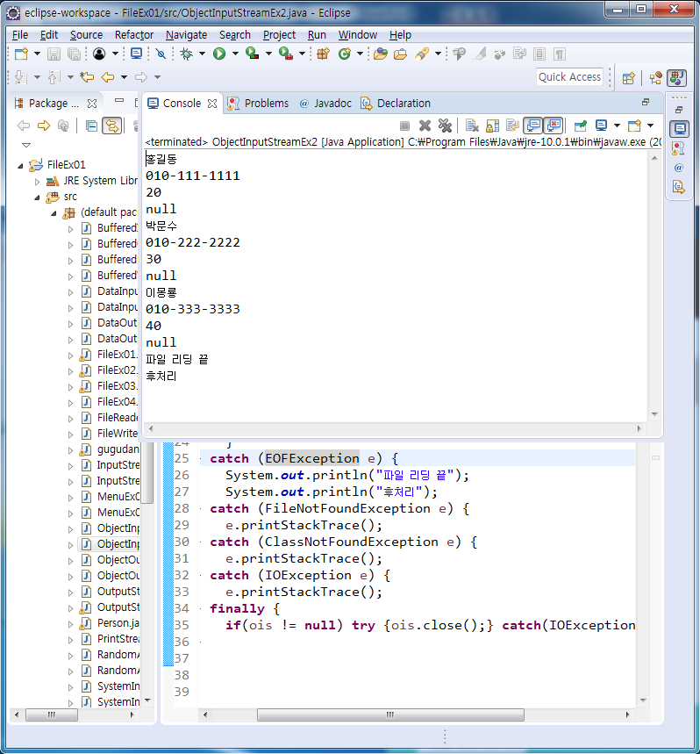Toggle Scroll Lock in console toolbar
Image resolution: width=700 pixels, height=754 pixels.
click(492, 126)
